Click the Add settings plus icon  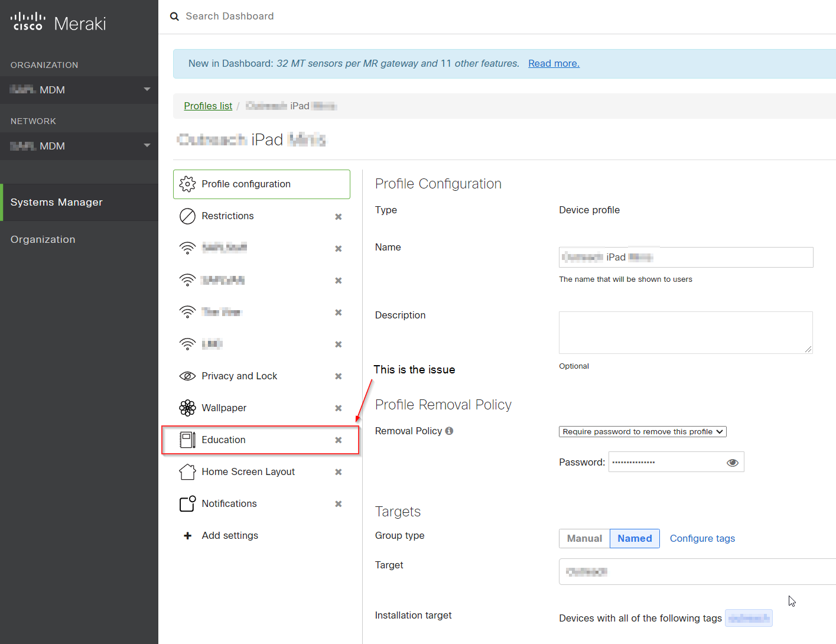click(187, 535)
